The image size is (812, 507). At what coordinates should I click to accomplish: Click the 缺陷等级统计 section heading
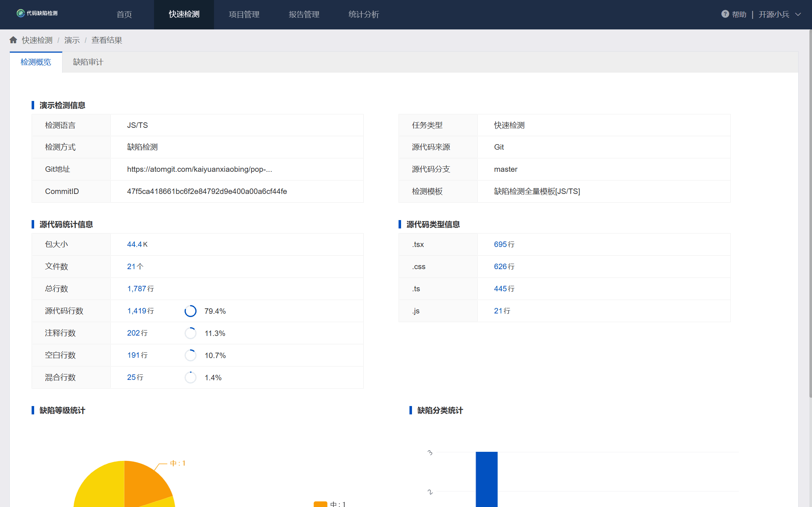coord(62,410)
